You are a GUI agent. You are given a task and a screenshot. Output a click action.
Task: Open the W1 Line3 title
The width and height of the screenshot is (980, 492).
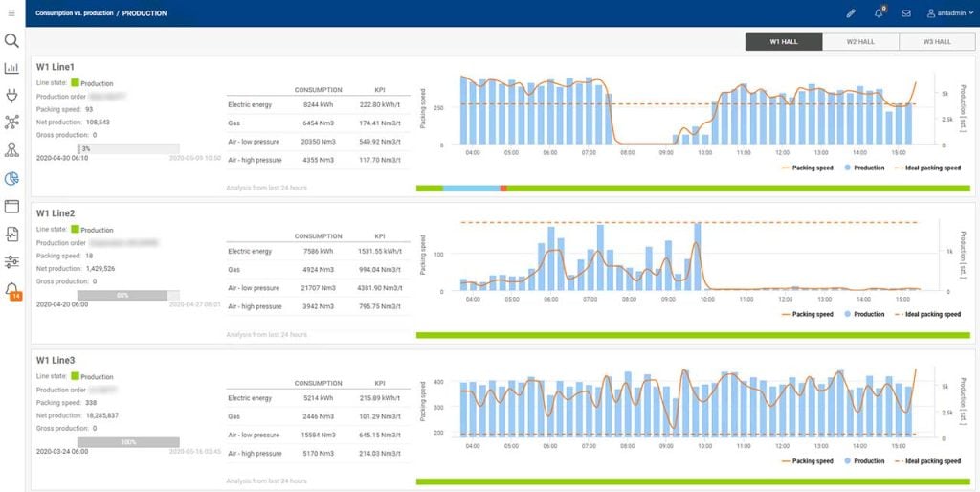point(56,361)
